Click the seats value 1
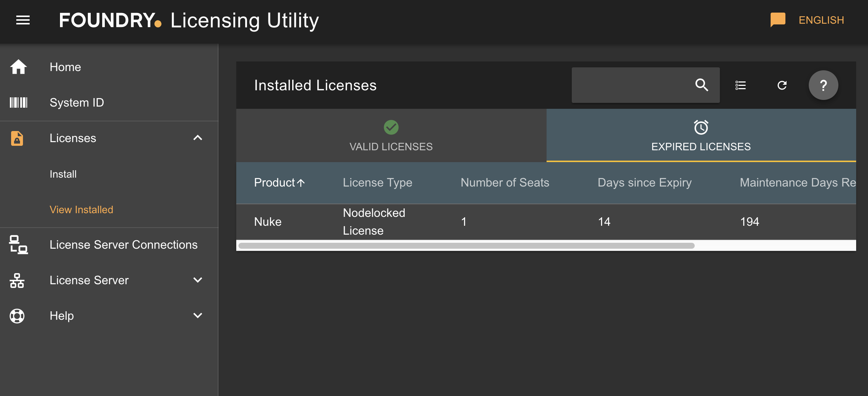 tap(464, 222)
